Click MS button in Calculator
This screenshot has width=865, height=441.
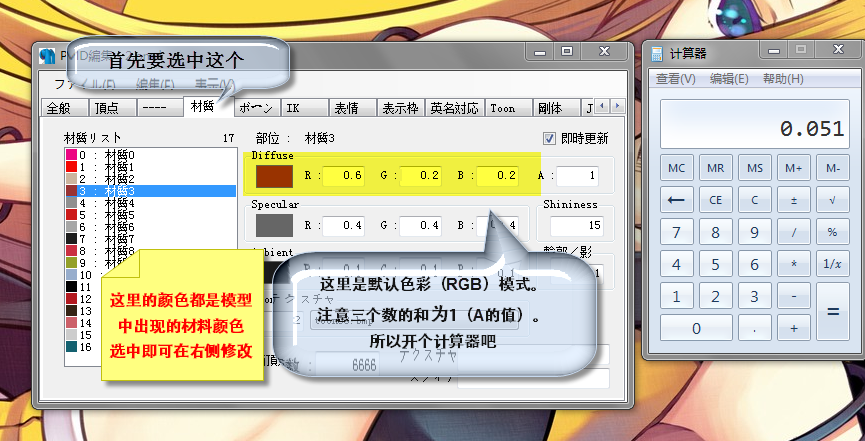(755, 168)
